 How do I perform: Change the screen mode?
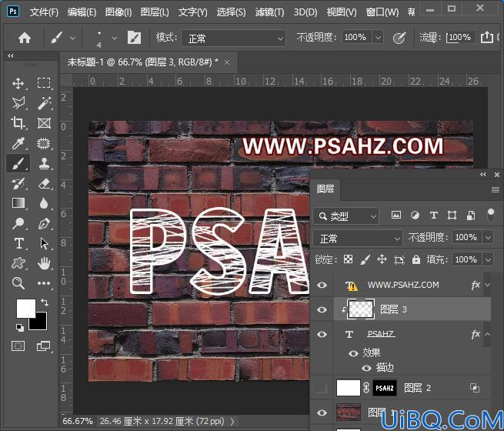pyautogui.click(x=43, y=346)
